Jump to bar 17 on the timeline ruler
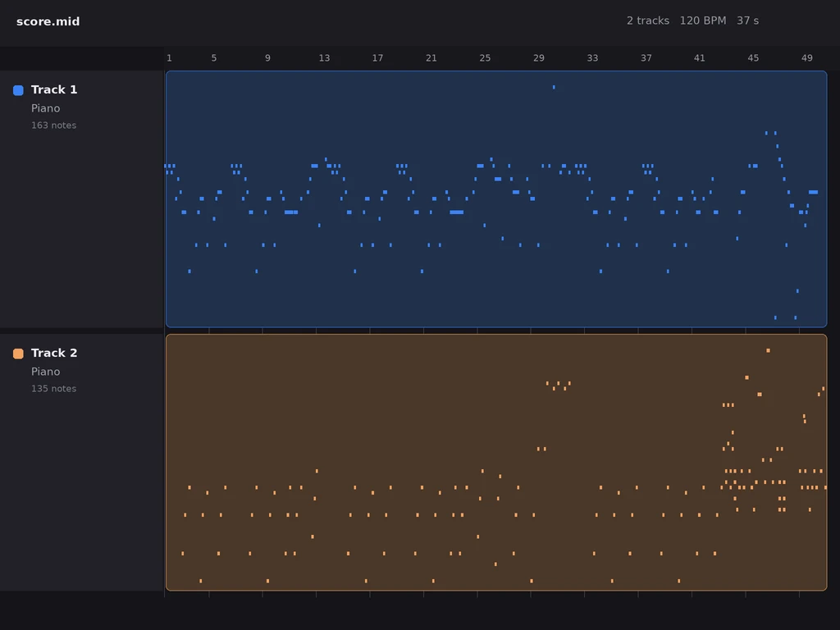The image size is (840, 630). [377, 58]
